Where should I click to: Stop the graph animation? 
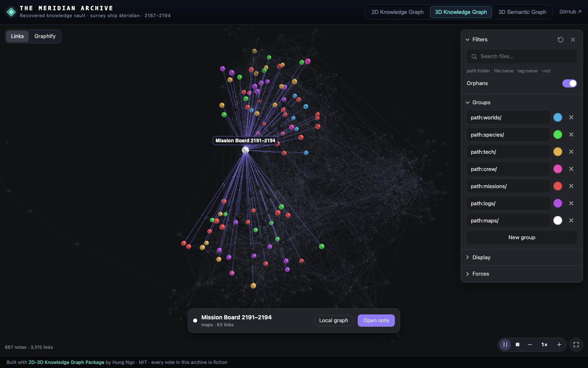pos(517,345)
